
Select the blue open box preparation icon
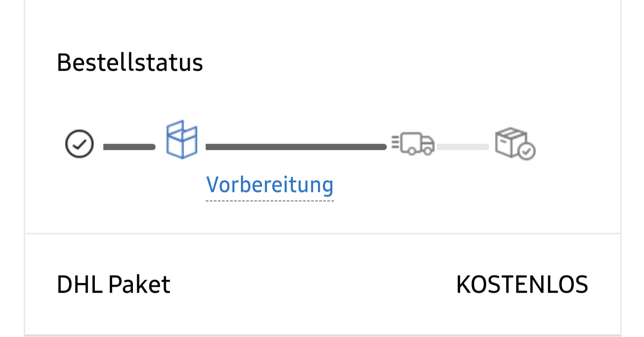(x=182, y=139)
